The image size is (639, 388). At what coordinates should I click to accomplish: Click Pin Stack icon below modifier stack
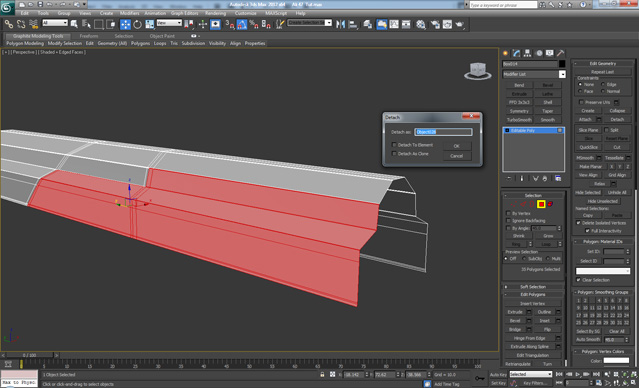point(509,179)
